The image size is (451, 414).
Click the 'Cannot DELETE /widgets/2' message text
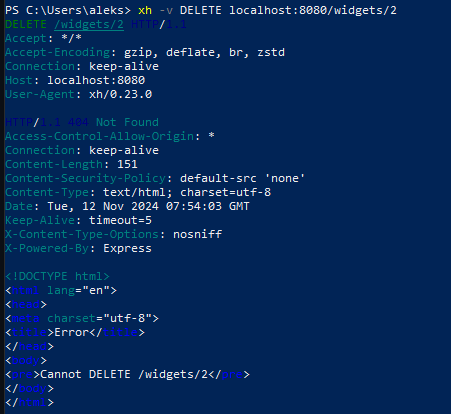(x=124, y=374)
